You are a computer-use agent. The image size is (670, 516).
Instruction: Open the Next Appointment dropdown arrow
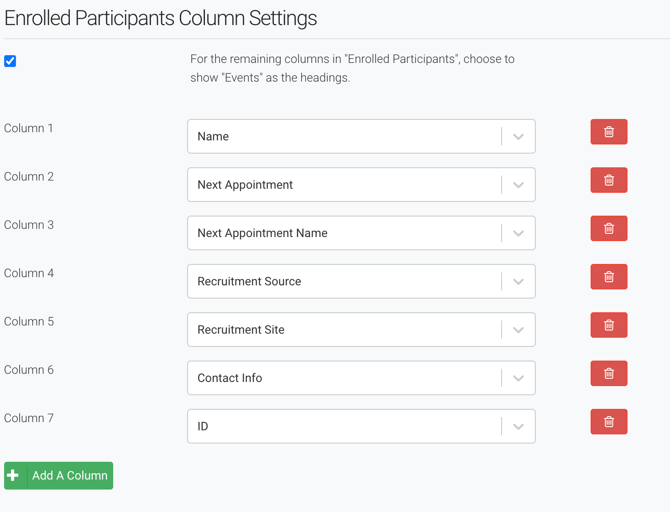click(x=518, y=185)
